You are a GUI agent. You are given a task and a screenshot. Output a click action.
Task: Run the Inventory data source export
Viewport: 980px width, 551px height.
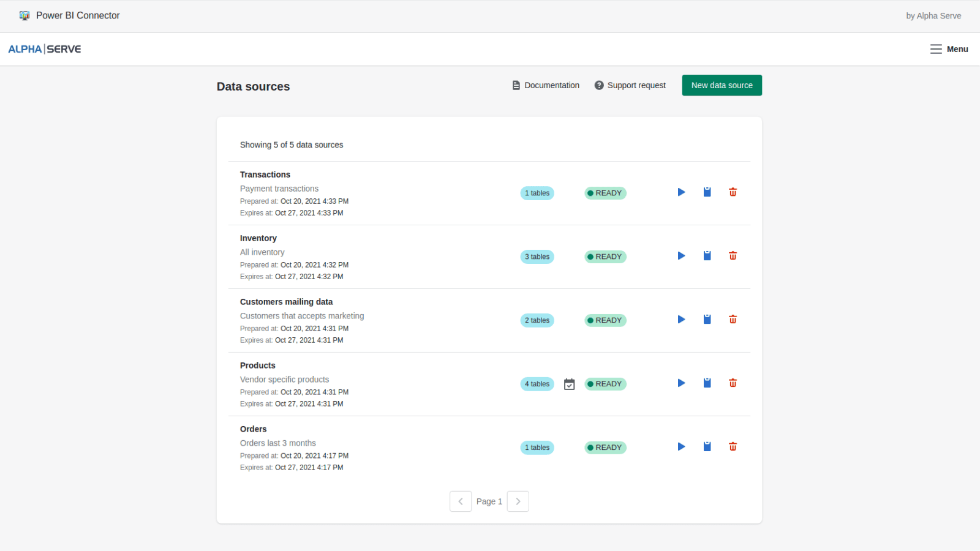pyautogui.click(x=680, y=255)
